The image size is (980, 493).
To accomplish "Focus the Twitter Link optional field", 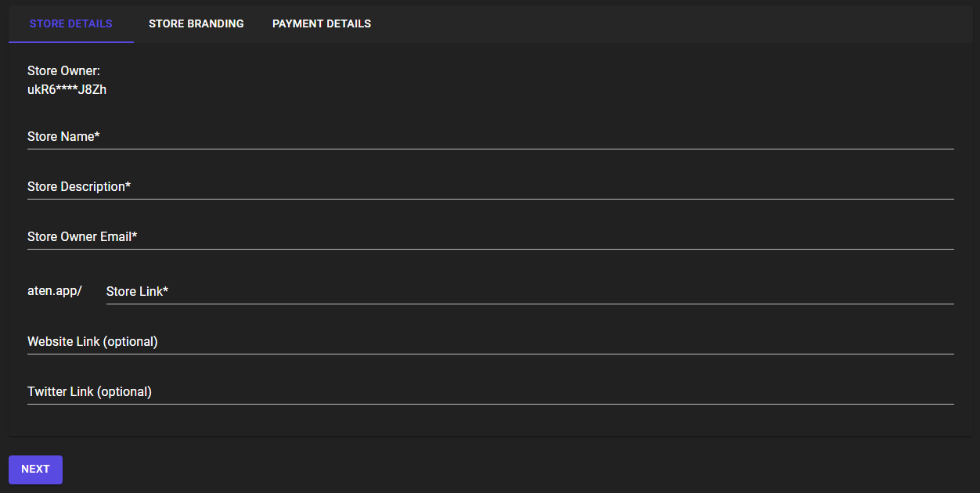I will [490, 392].
